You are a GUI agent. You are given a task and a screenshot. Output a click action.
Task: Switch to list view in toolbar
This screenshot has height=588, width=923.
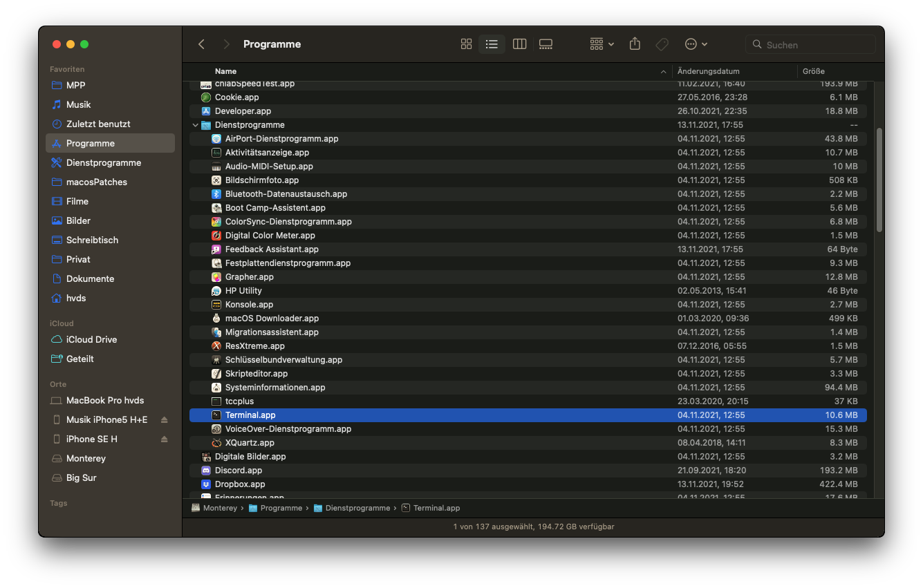pos(492,44)
